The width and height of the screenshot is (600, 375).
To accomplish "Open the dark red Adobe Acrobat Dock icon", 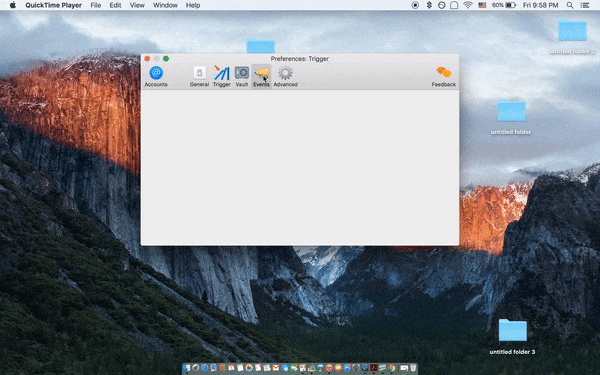I will tap(374, 368).
